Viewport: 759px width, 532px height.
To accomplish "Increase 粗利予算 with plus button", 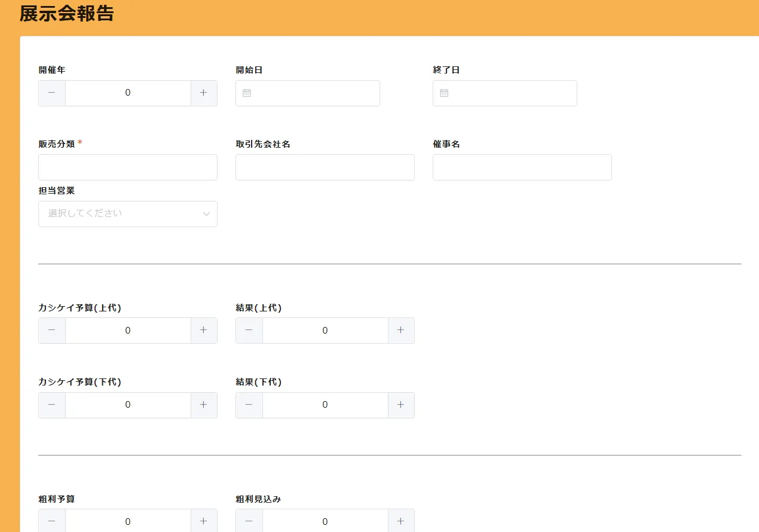I will 204,521.
